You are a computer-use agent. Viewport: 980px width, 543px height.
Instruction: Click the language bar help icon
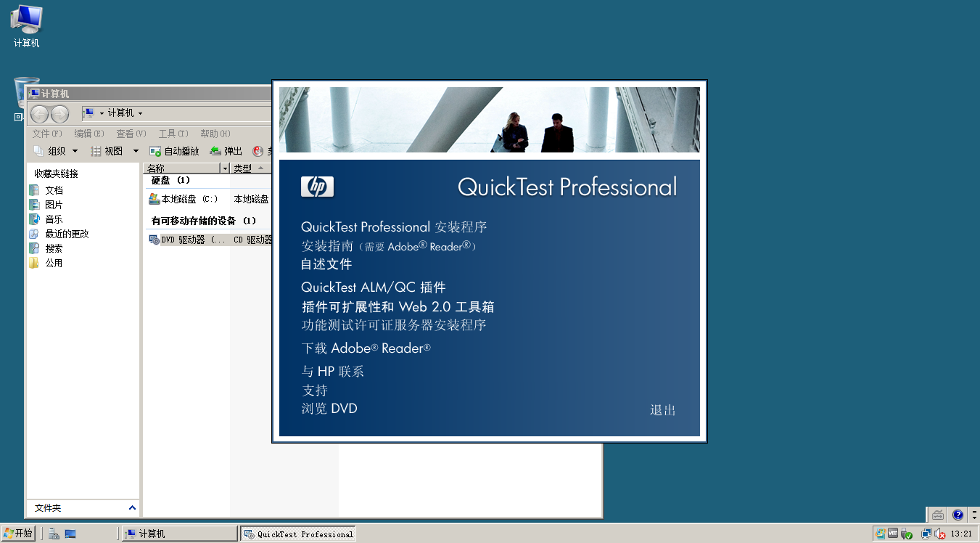[x=958, y=515]
